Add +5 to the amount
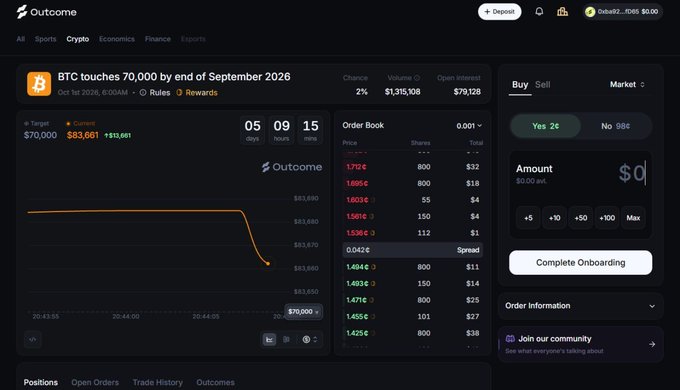Screen dimensions: 680x390 528,218
